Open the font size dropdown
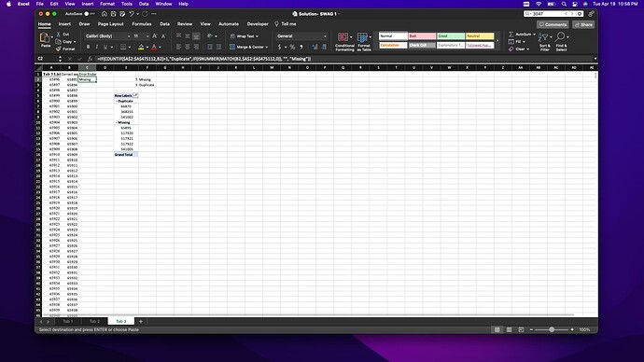The width and height of the screenshot is (644, 362). pos(147,36)
